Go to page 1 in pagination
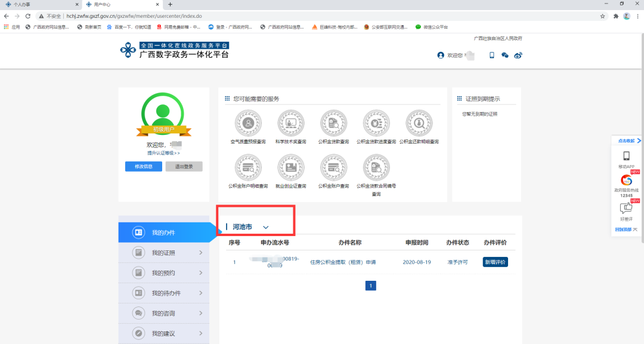 370,286
